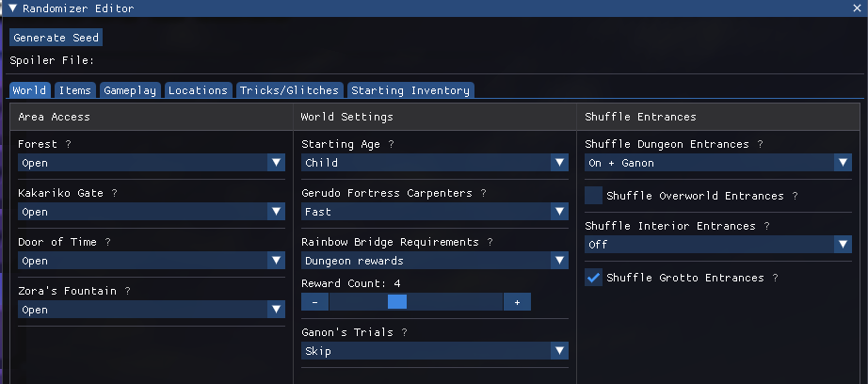Click the Zora's Fountain help question mark

pyautogui.click(x=127, y=292)
